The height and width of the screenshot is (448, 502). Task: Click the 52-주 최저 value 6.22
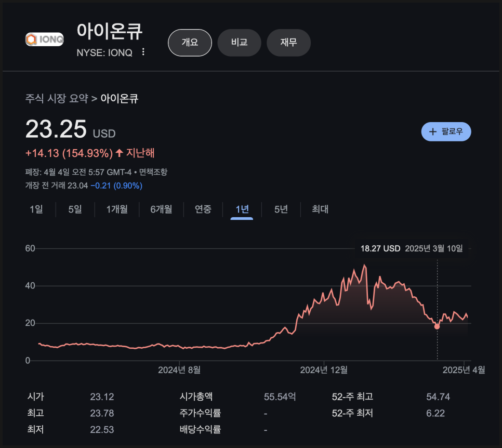pos(435,413)
